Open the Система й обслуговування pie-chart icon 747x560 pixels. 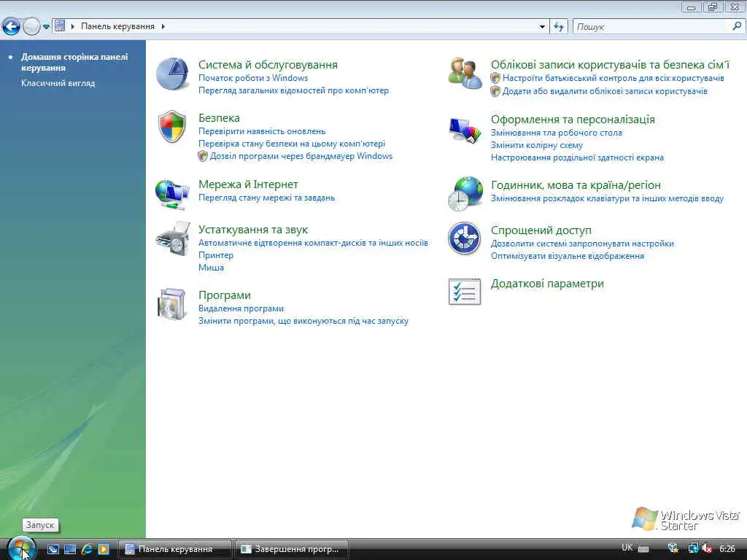(x=172, y=74)
